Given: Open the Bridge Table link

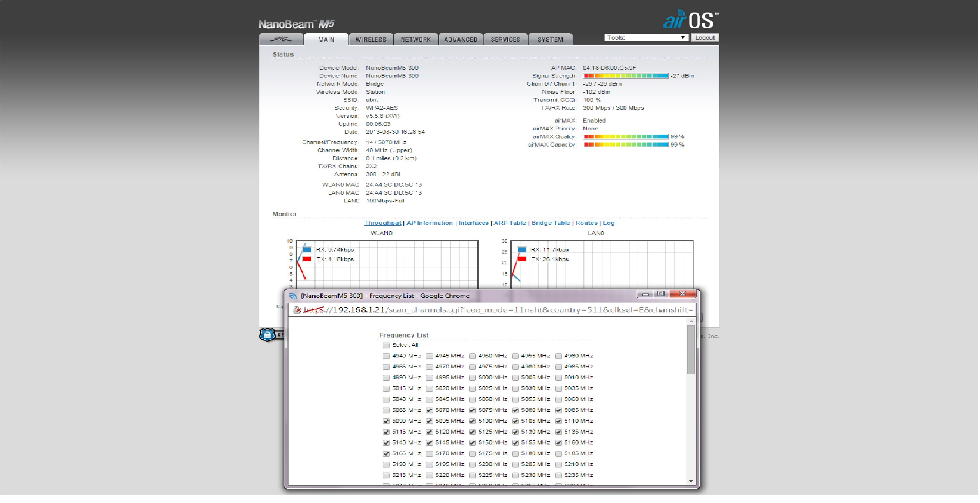Looking at the screenshot, I should (551, 223).
